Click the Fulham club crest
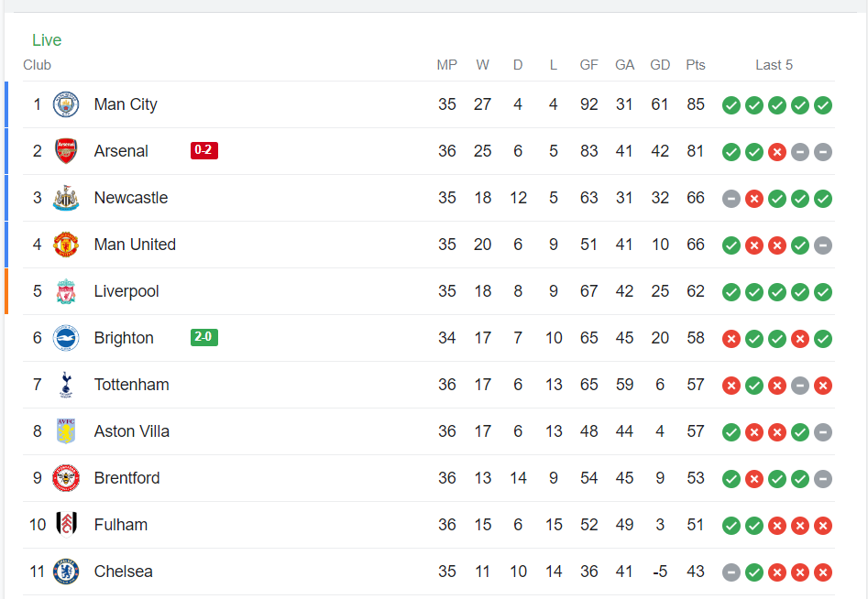Screen dimensions: 868x599 tap(66, 525)
